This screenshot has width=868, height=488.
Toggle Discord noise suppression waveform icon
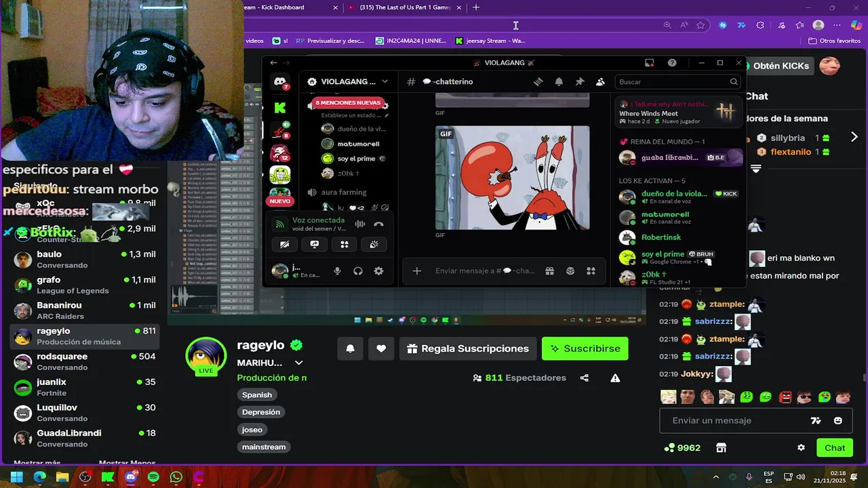[360, 224]
